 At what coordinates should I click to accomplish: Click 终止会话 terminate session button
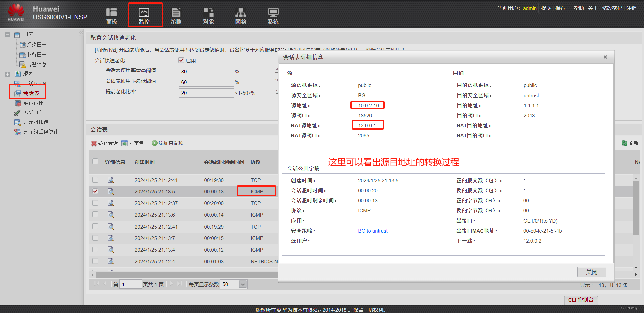(x=105, y=143)
